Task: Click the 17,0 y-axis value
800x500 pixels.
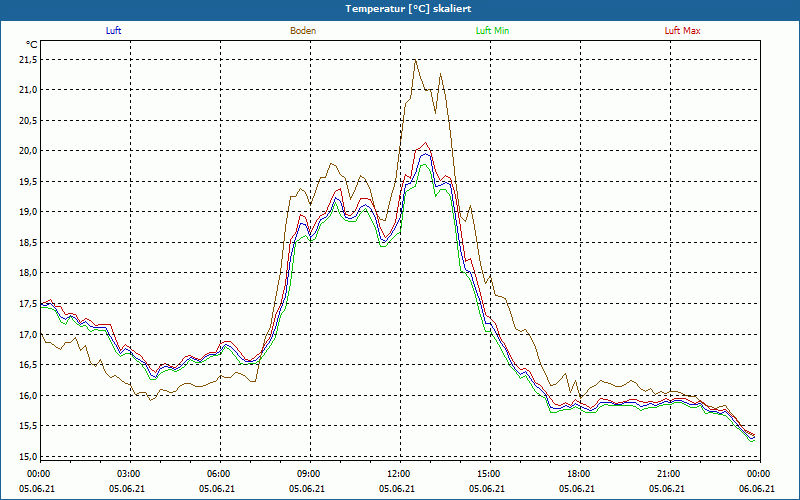Action: (28, 334)
